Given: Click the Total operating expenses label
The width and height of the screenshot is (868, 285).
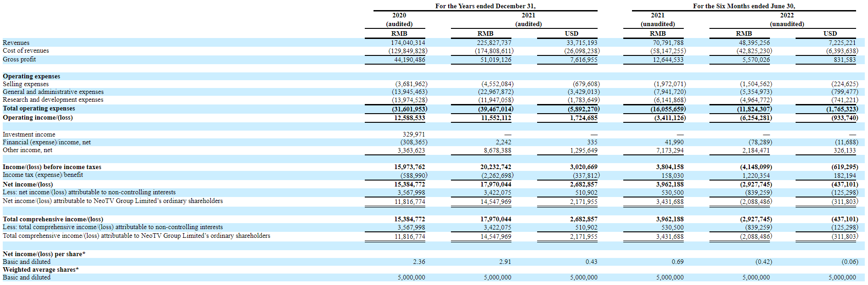Looking at the screenshot, I should (39, 108).
